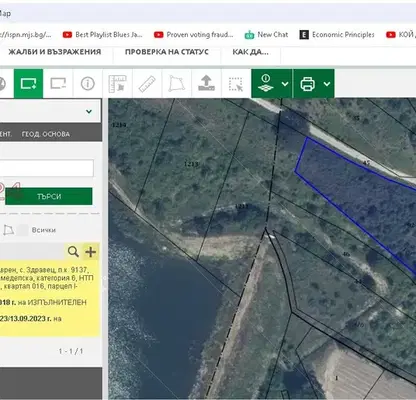
Task: Select the polygon area drawing tool
Action: click(x=177, y=84)
